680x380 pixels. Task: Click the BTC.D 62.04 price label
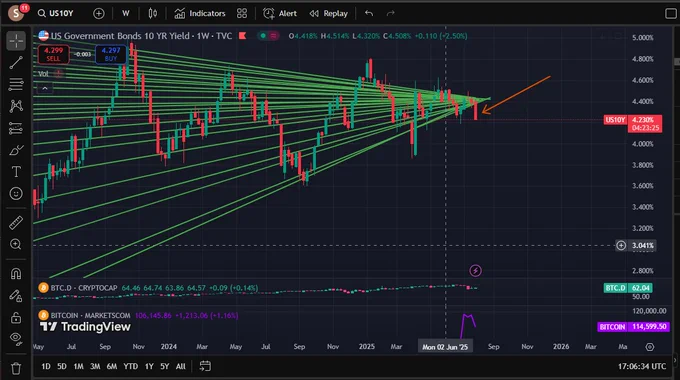click(628, 288)
